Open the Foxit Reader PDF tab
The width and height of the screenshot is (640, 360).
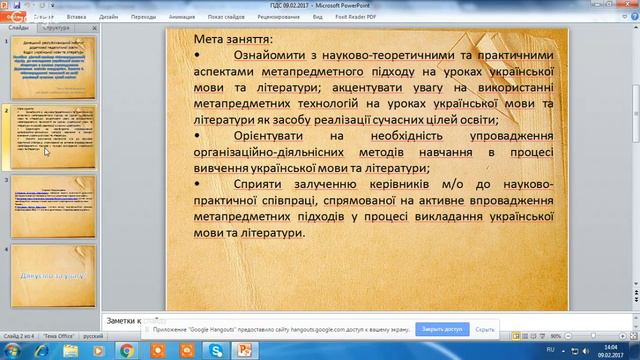pos(356,17)
